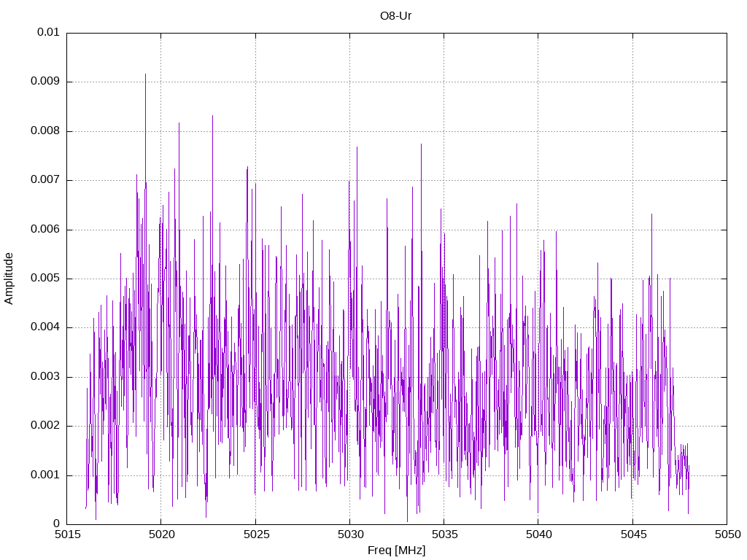The width and height of the screenshot is (747, 560).
Task: Click the y-axis tick label 0.004
Action: pos(45,327)
